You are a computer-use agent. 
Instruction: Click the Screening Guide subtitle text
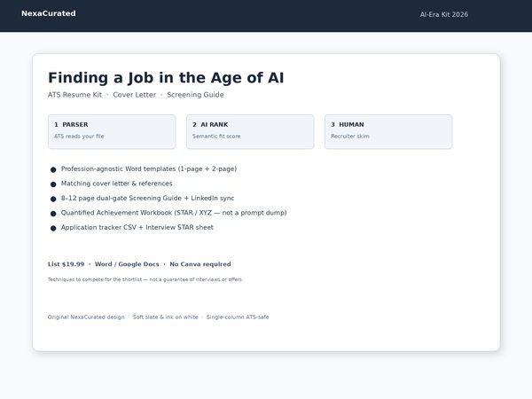195,95
